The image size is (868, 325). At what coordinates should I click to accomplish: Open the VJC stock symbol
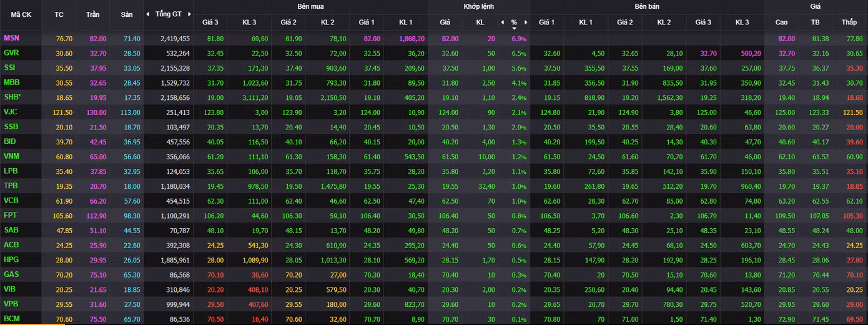(x=10, y=111)
